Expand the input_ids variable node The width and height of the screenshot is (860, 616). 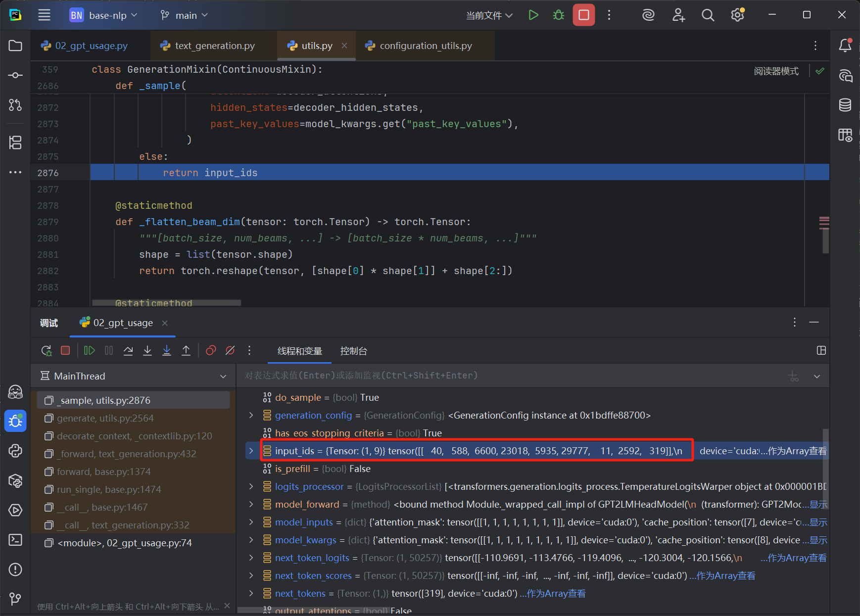(251, 451)
